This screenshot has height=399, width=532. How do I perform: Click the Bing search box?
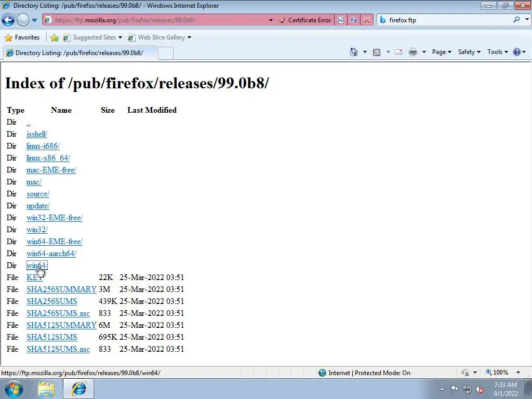[x=445, y=20]
